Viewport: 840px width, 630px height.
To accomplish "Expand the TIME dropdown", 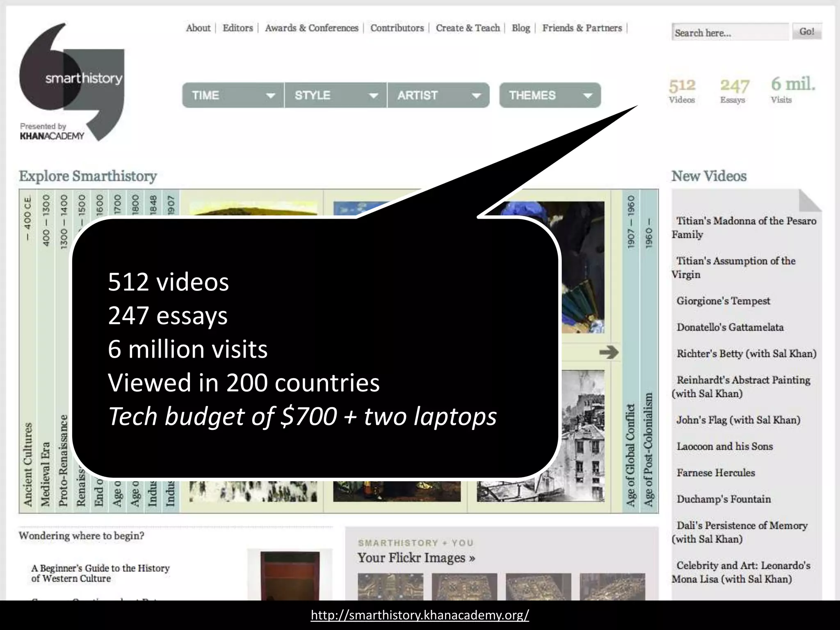I will pyautogui.click(x=233, y=95).
